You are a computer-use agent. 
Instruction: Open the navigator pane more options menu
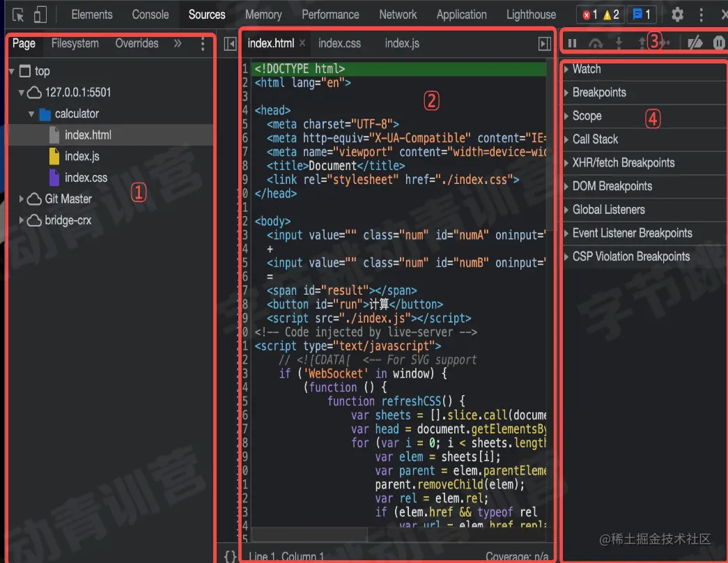[203, 44]
